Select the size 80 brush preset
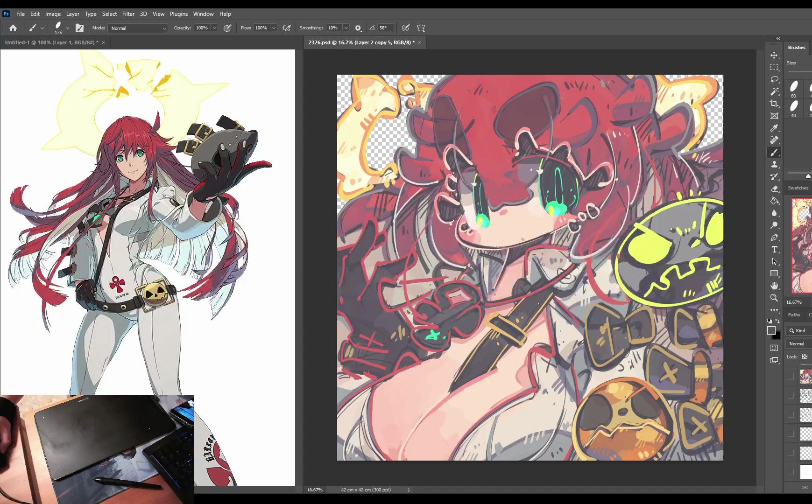Viewport: 812px width, 504px height. [794, 89]
